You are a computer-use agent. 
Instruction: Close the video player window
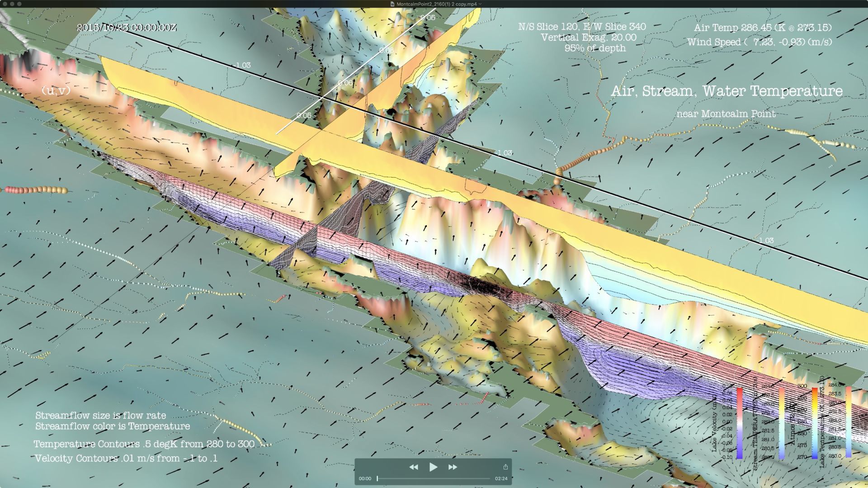(x=5, y=4)
